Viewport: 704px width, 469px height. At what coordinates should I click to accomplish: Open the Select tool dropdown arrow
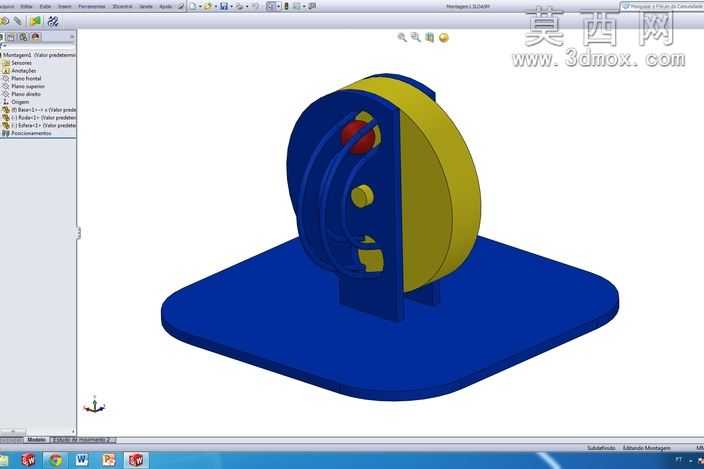click(278, 7)
